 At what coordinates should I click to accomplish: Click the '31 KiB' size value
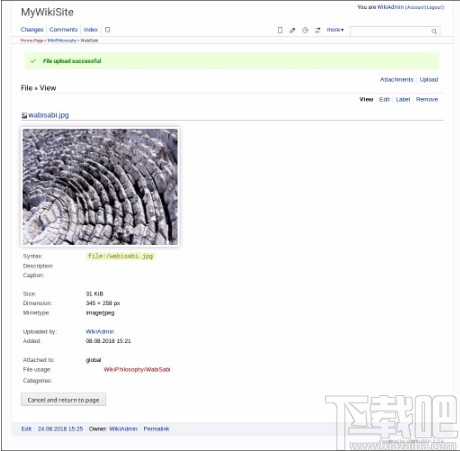95,294
